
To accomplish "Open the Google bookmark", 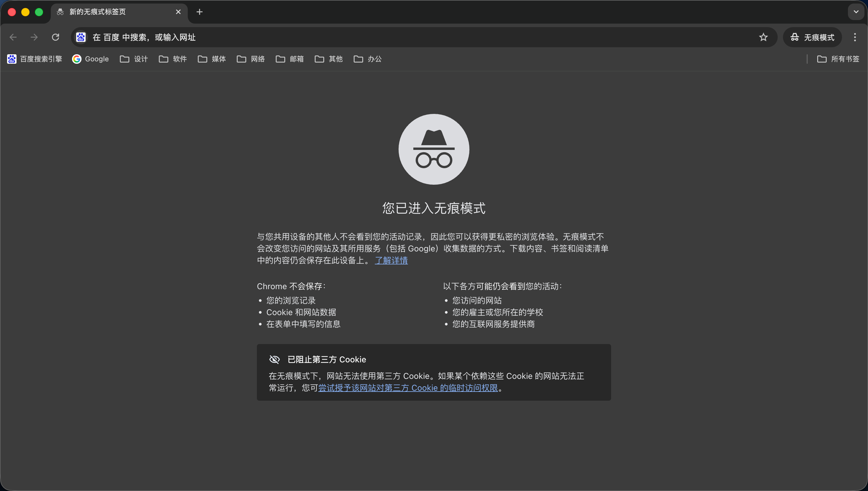I will [90, 59].
